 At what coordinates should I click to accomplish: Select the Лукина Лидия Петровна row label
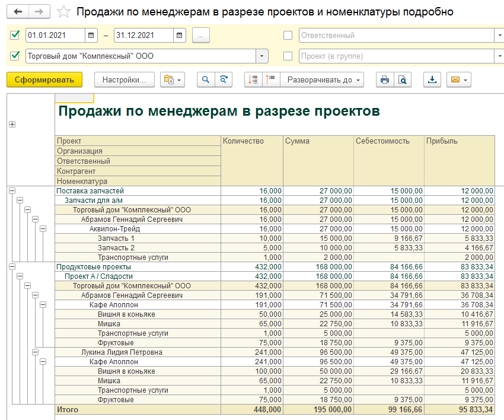[122, 352]
